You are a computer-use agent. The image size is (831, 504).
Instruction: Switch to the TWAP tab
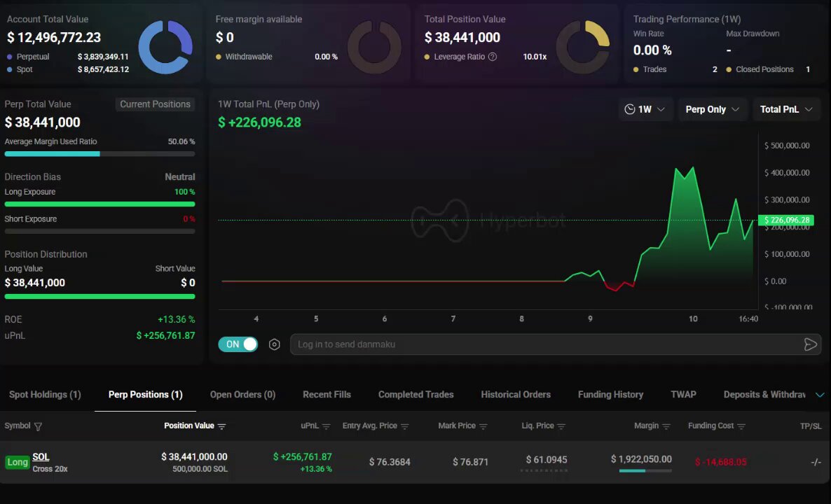(684, 394)
